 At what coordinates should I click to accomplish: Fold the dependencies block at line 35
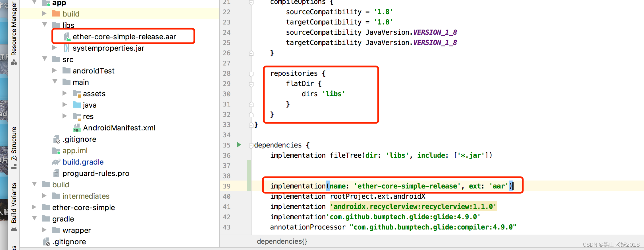click(251, 146)
